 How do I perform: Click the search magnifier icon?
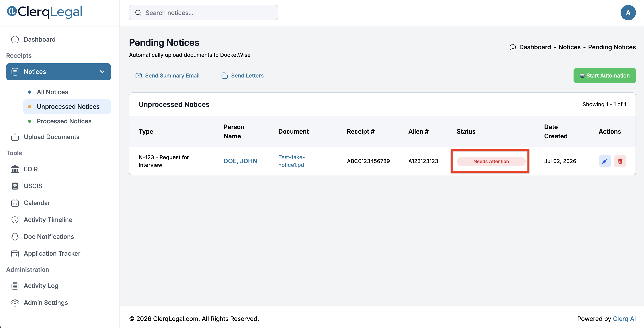pos(138,13)
